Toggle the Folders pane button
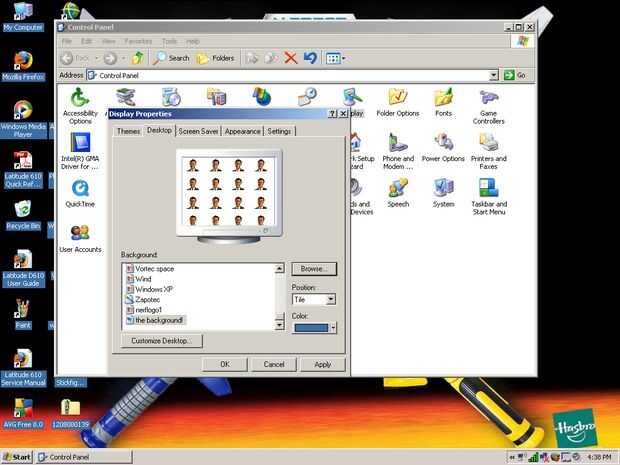 [x=215, y=58]
